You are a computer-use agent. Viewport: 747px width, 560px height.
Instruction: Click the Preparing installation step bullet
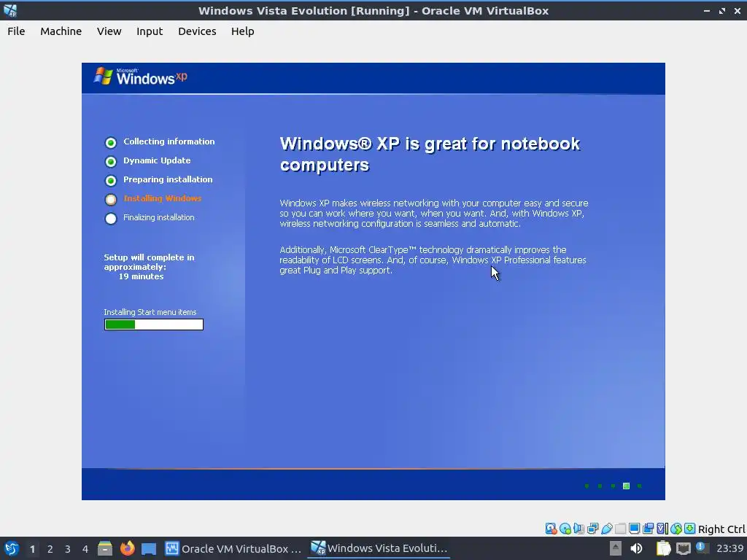click(x=111, y=181)
